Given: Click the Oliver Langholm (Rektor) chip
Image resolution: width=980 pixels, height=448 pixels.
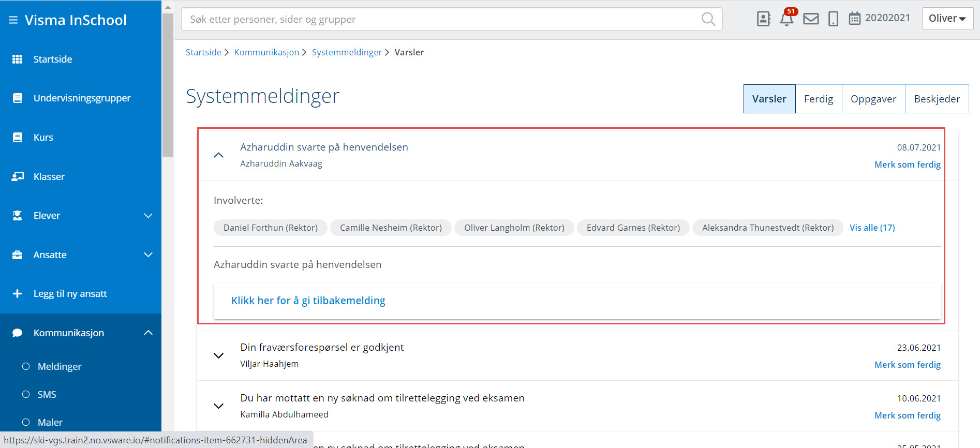Looking at the screenshot, I should 514,228.
